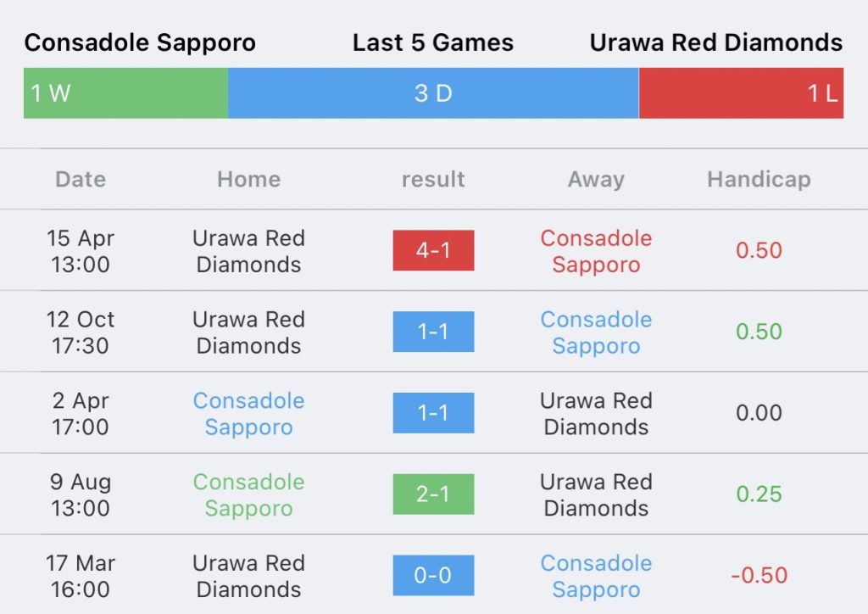
Task: Select the green 1 W bar segment
Action: point(125,93)
